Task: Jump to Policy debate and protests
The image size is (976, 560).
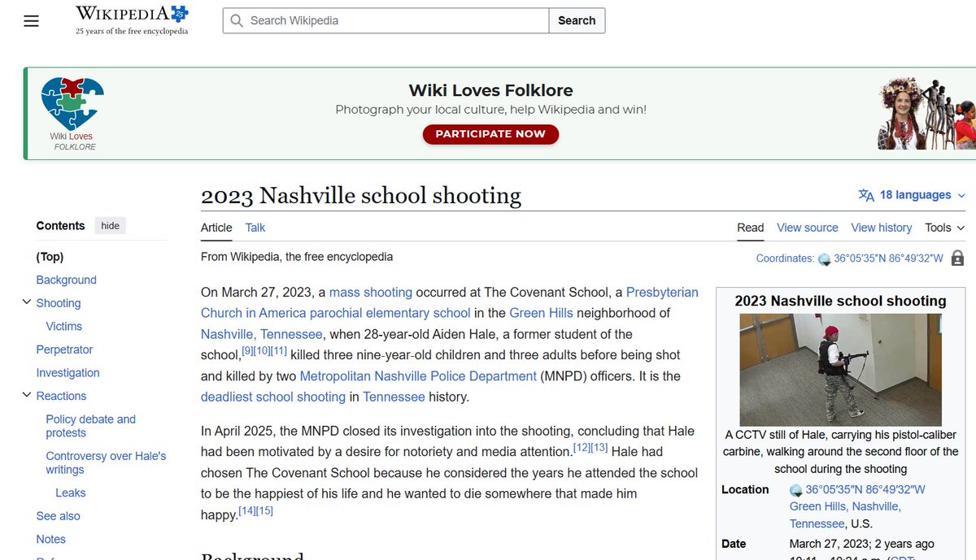Action: pyautogui.click(x=90, y=427)
